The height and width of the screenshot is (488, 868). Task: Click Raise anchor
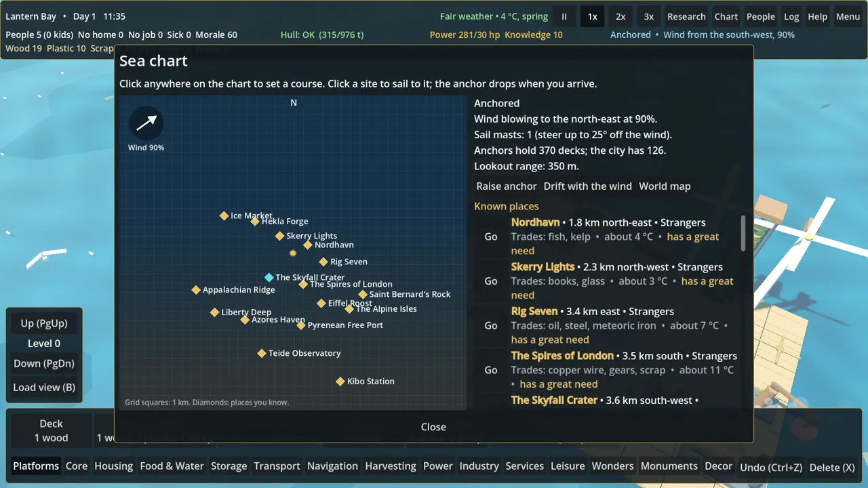507,186
